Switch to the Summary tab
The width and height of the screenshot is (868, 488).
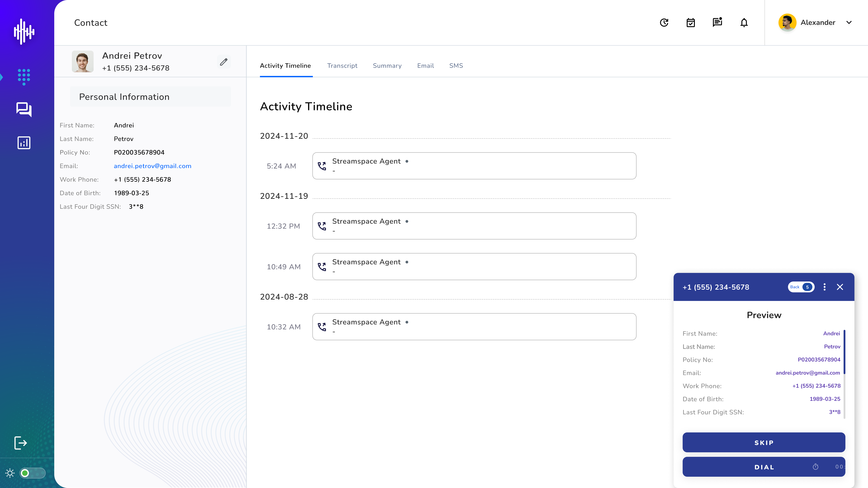coord(387,66)
